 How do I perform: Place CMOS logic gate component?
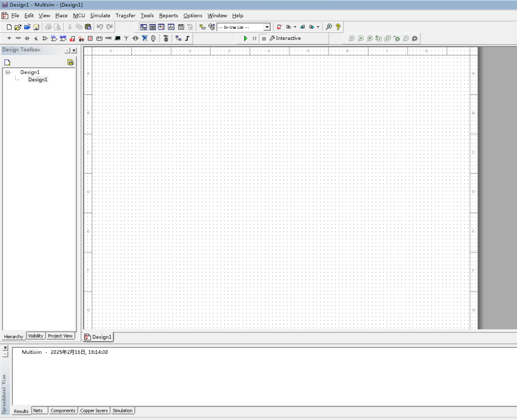pos(63,38)
